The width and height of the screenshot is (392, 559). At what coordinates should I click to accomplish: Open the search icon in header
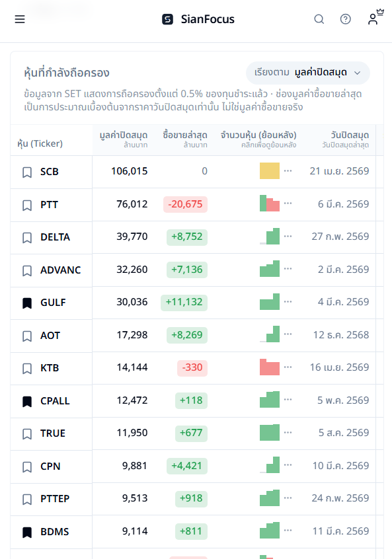pyautogui.click(x=319, y=19)
